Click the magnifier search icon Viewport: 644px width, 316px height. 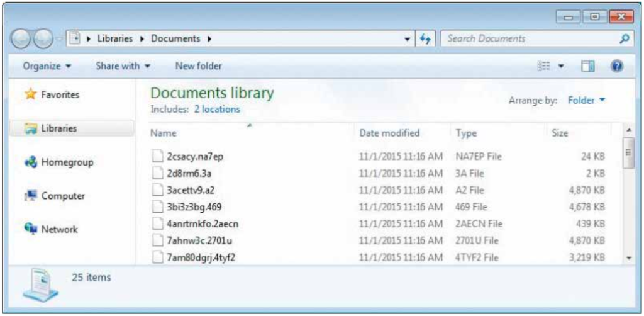(625, 39)
